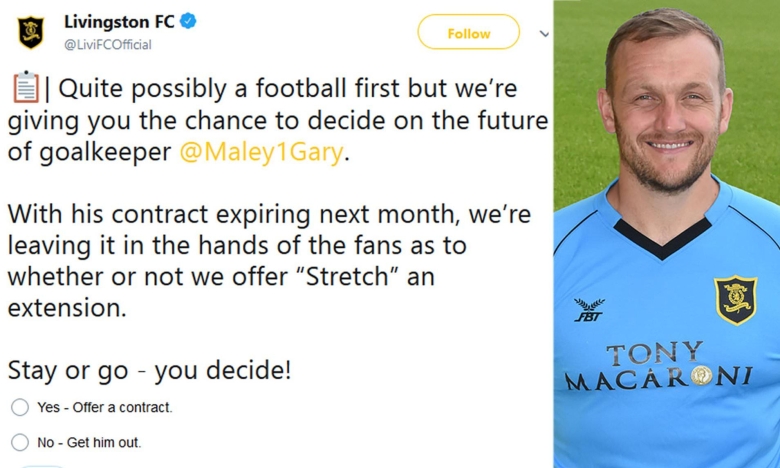Open the Livingston FC crest profile avatar
The image size is (780, 468).
[31, 33]
